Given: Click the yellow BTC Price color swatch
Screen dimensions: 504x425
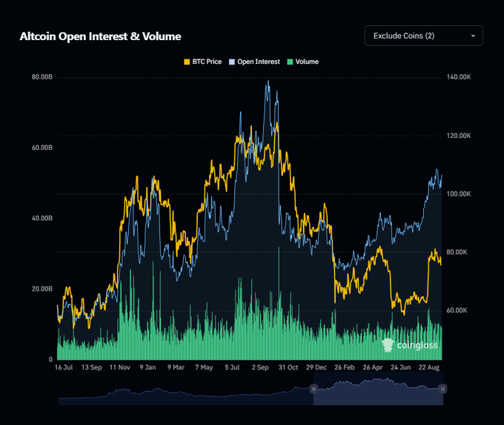Looking at the screenshot, I should [x=187, y=62].
